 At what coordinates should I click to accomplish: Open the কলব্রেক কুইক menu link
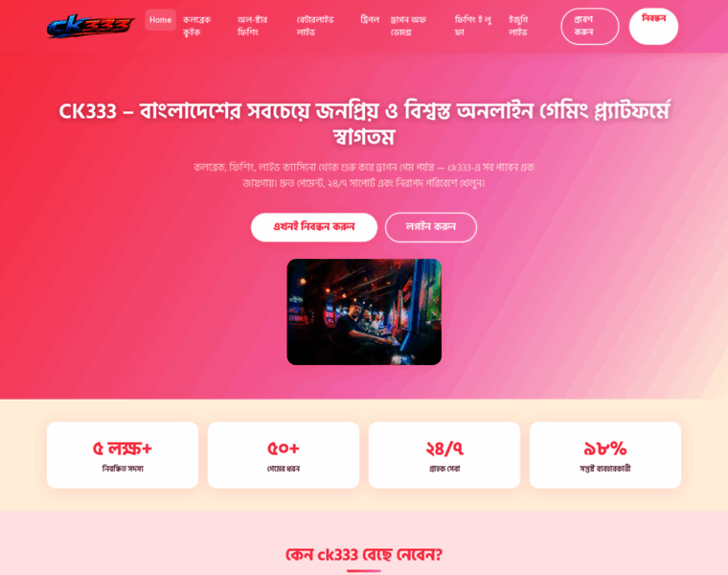click(x=197, y=26)
